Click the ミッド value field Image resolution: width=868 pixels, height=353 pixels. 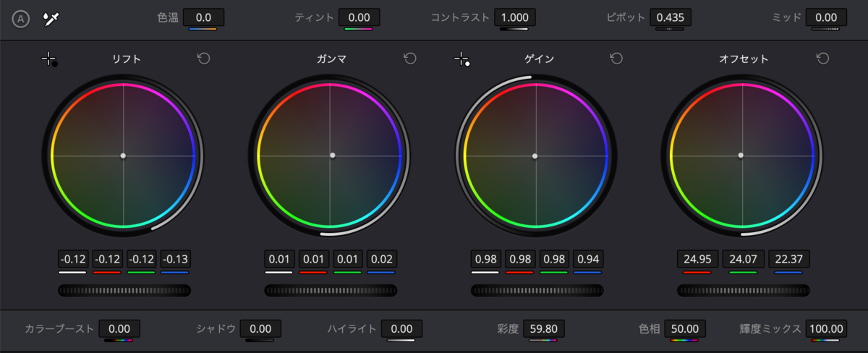(x=826, y=17)
